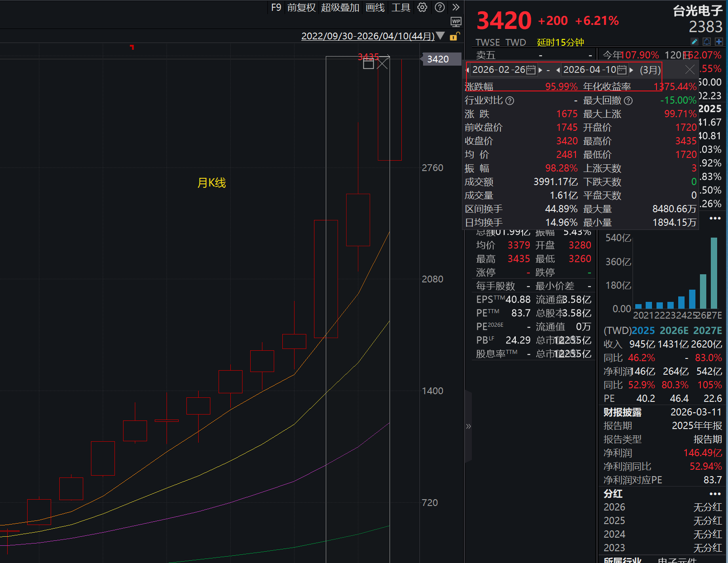Open the 前复权 price adjustment menu
Viewport: 728px width, 563px height.
coord(301,7)
